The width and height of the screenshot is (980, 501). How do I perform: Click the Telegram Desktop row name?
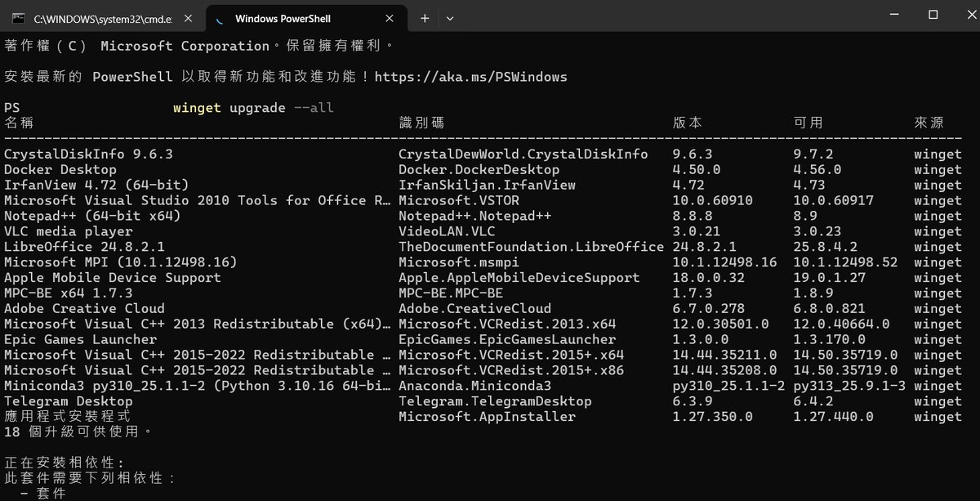(x=68, y=401)
